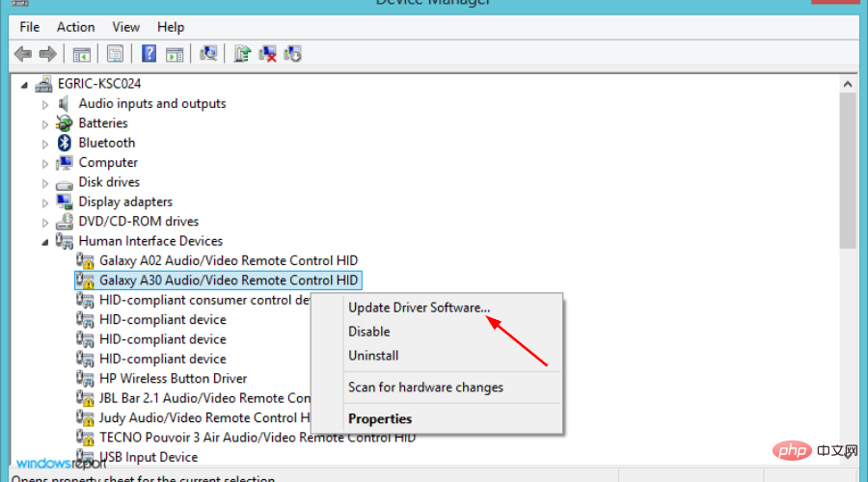Screen dimensions: 868x482
Task: Select Galaxy A02 Audio/Video Remote Control HID
Action: click(229, 260)
